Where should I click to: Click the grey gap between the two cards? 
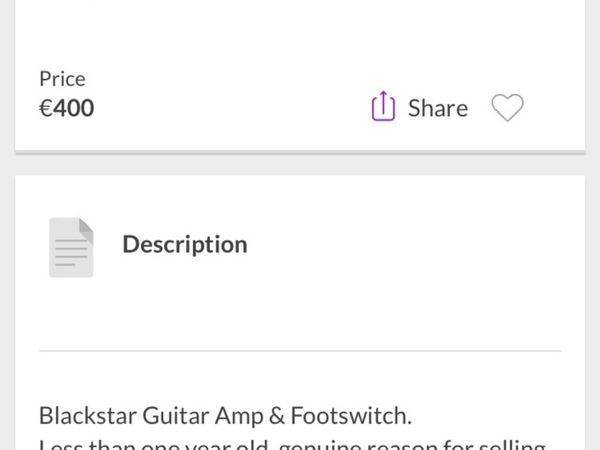300,165
